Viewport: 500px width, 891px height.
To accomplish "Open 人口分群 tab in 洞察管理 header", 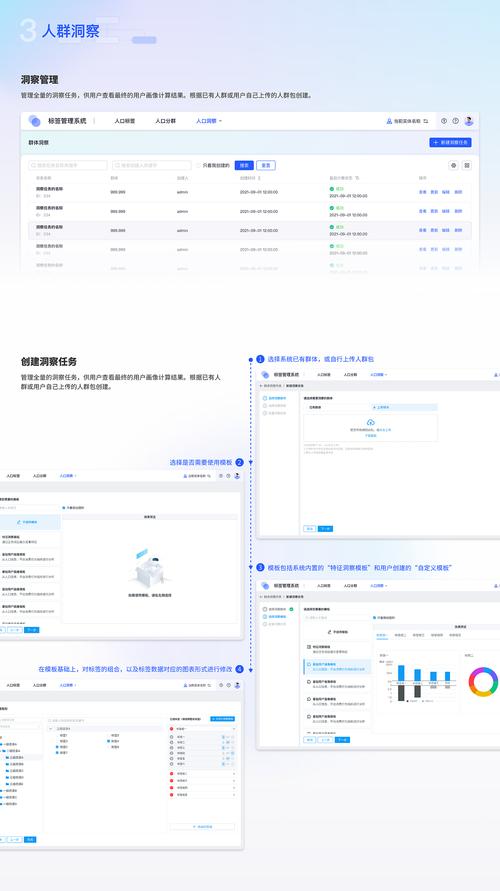I will click(x=165, y=120).
